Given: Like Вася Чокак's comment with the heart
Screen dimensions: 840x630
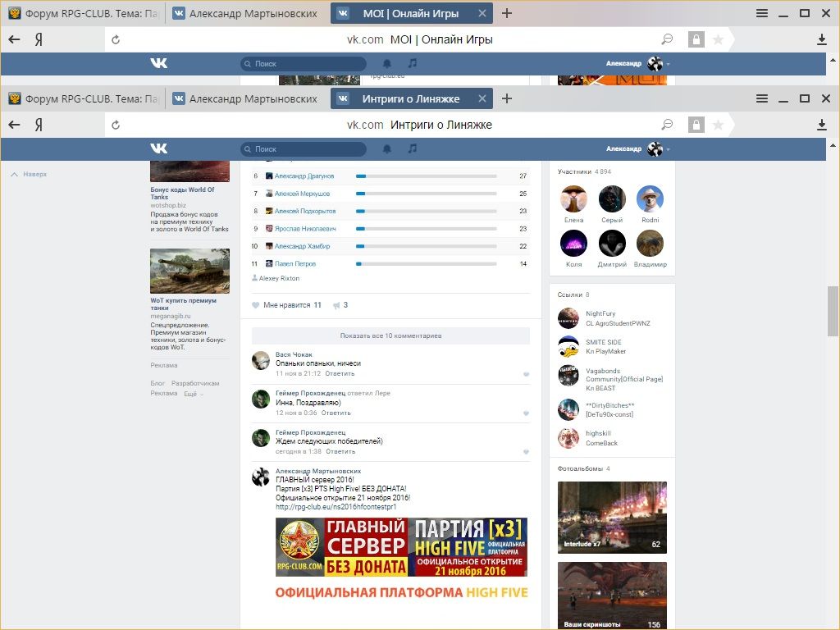Looking at the screenshot, I should point(526,374).
